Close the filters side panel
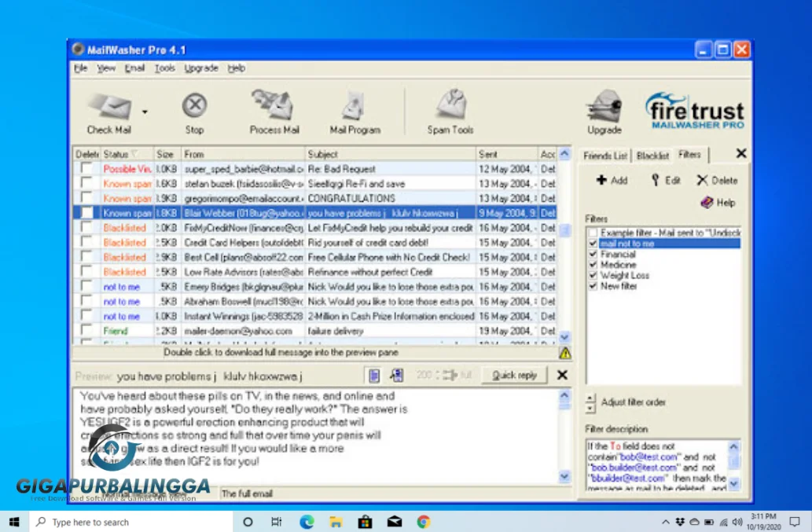The image size is (812, 532). pyautogui.click(x=741, y=153)
